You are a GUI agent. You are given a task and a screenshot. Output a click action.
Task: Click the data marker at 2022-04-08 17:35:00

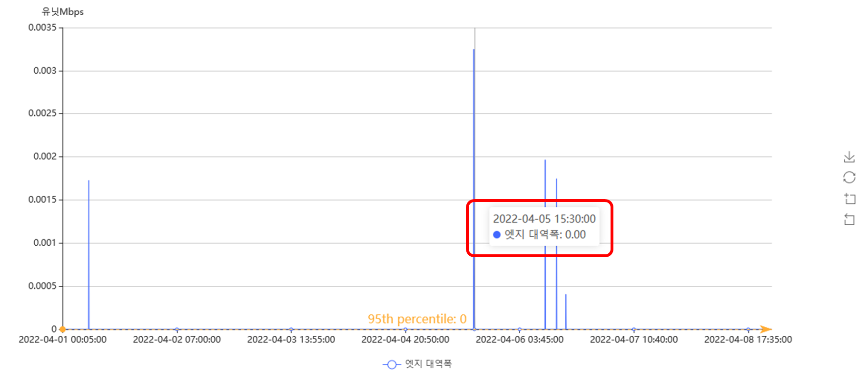point(748,329)
